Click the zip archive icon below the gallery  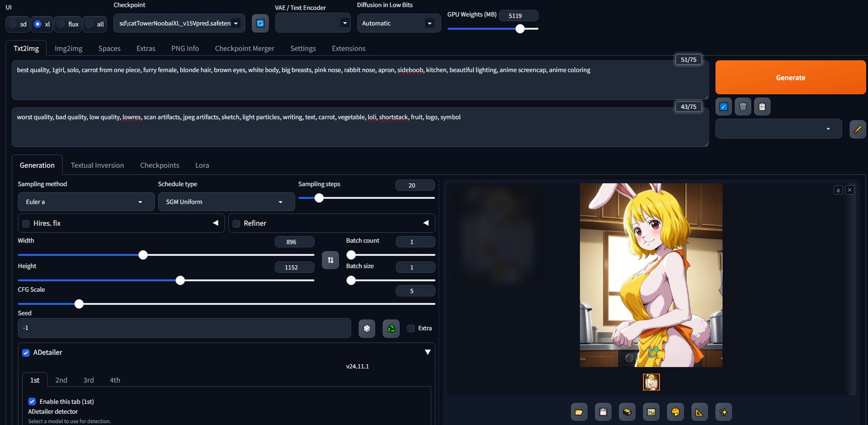627,412
